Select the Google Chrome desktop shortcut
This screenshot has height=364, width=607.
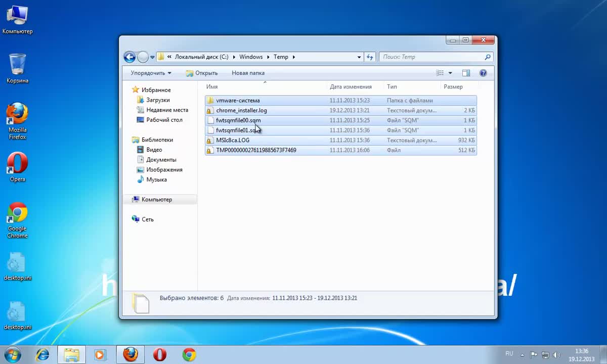click(17, 220)
